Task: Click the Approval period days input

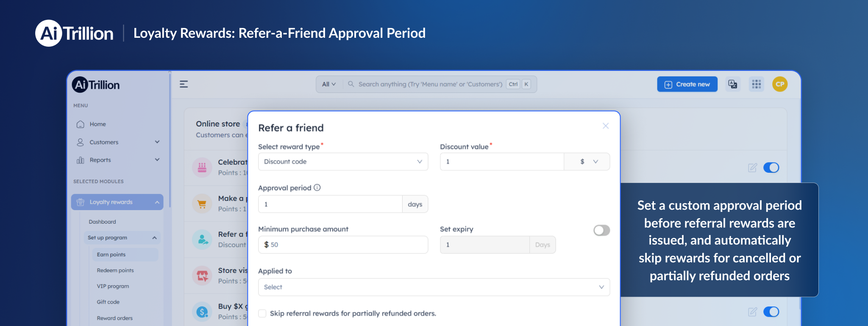Action: tap(330, 204)
